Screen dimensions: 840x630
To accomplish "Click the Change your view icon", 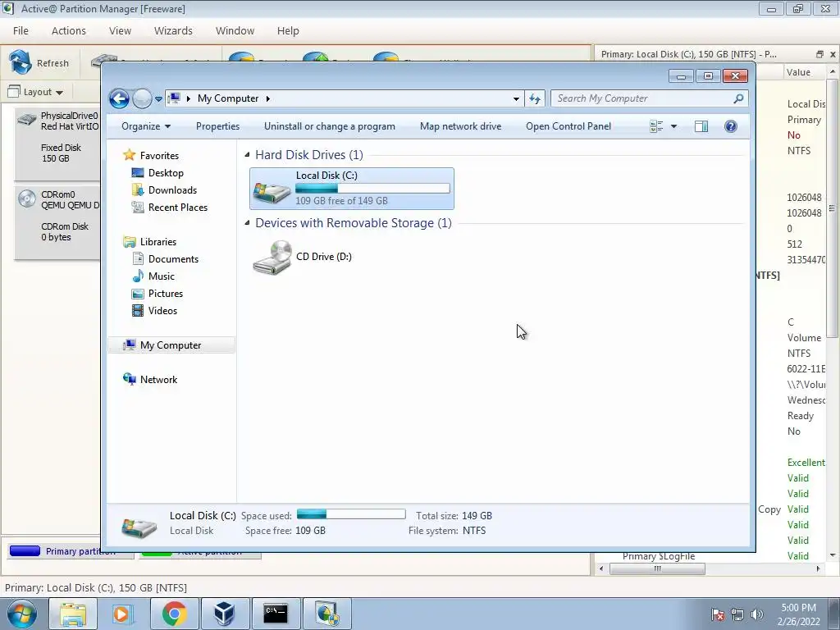I will (x=656, y=126).
